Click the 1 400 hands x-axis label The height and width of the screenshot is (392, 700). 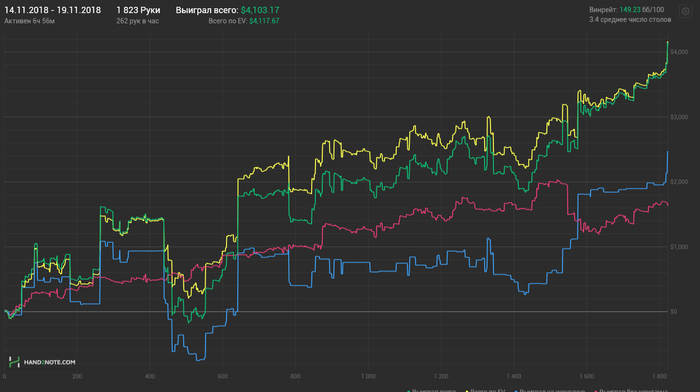coord(513,376)
